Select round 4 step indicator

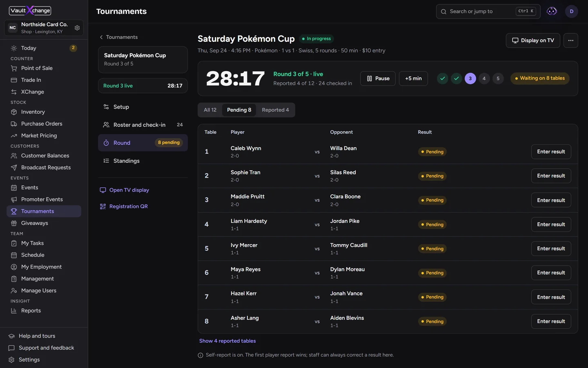pyautogui.click(x=484, y=79)
